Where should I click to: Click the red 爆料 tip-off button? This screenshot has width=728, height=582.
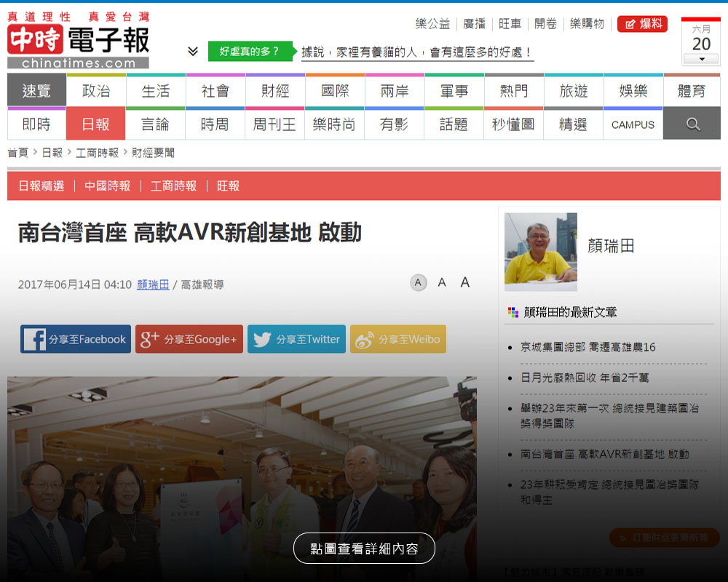coord(642,24)
